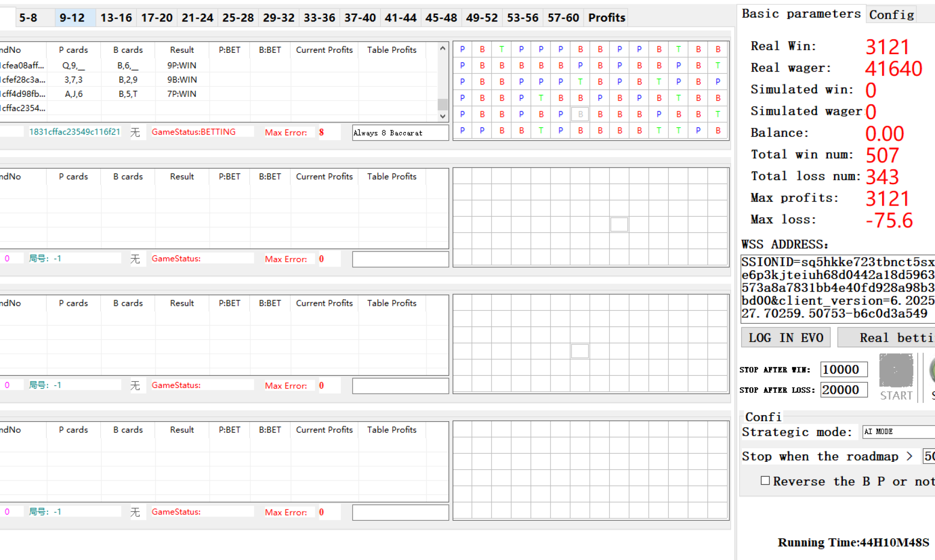The height and width of the screenshot is (560, 935).
Task: Click the 无 icon in second table row
Action: pos(135,259)
